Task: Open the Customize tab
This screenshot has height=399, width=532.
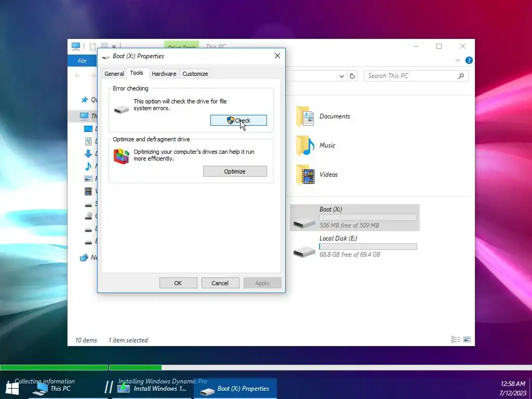Action: [195, 74]
